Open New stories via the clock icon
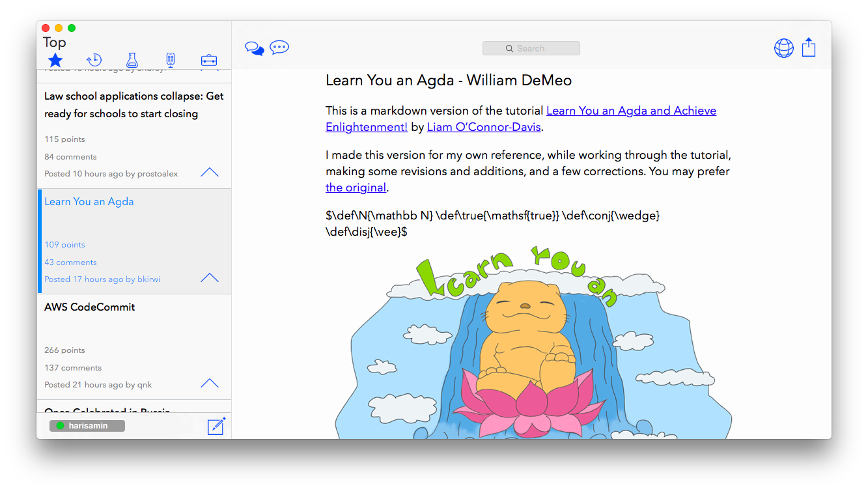868x491 pixels. (x=94, y=60)
